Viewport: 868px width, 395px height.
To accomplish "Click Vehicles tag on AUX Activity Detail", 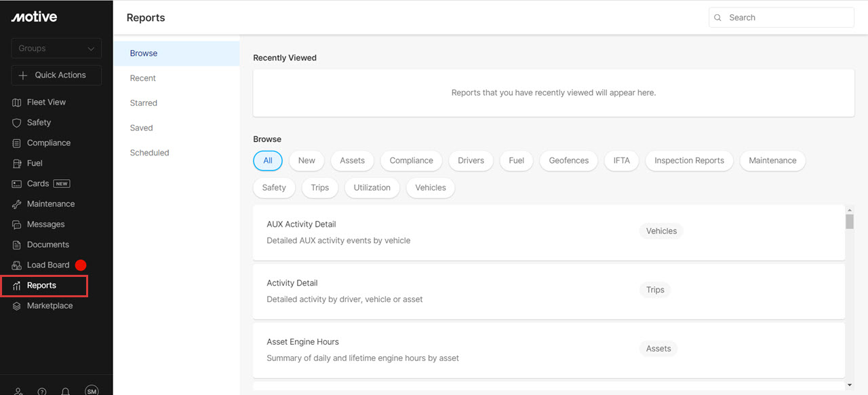I will (x=661, y=231).
